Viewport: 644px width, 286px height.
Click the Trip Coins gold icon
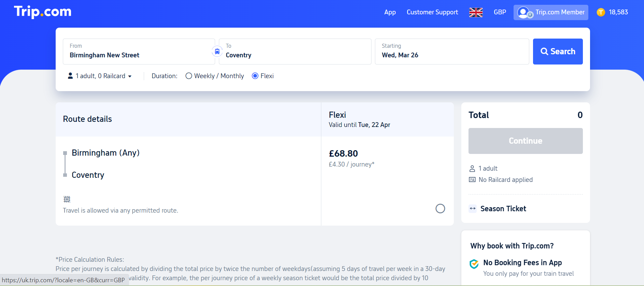[601, 12]
